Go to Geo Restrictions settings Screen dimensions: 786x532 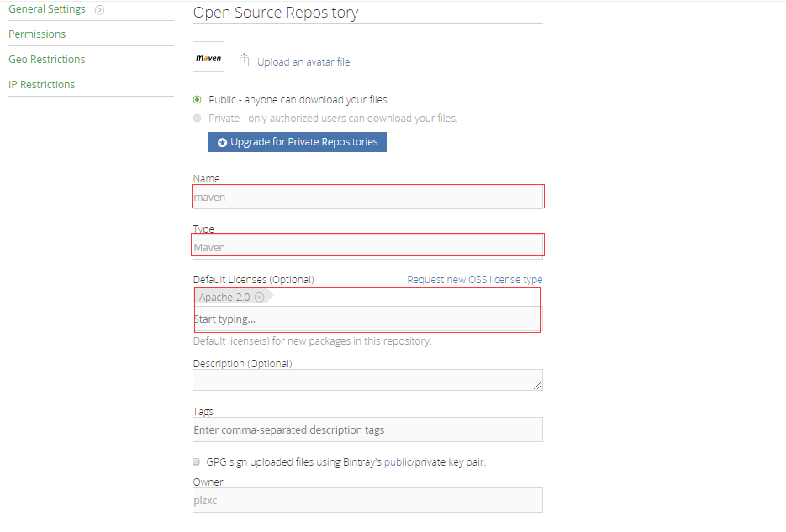[x=46, y=59]
